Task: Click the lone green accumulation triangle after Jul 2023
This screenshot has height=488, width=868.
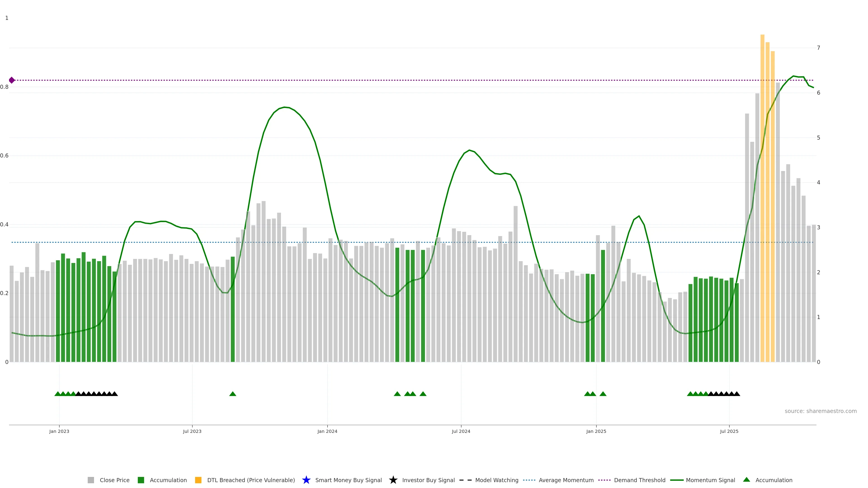Action: click(x=233, y=394)
